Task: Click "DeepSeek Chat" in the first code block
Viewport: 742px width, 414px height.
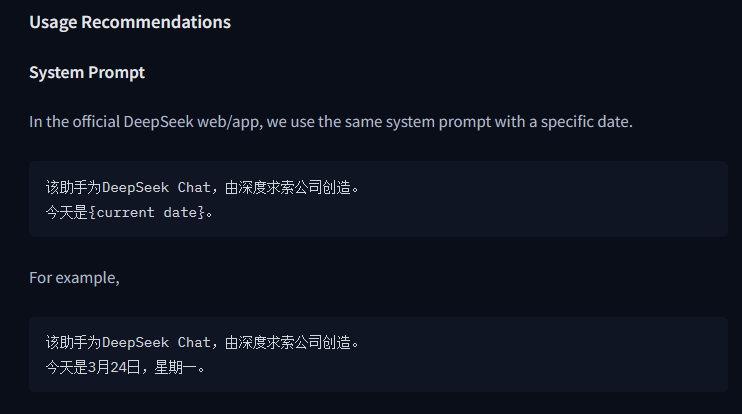Action: pos(156,187)
